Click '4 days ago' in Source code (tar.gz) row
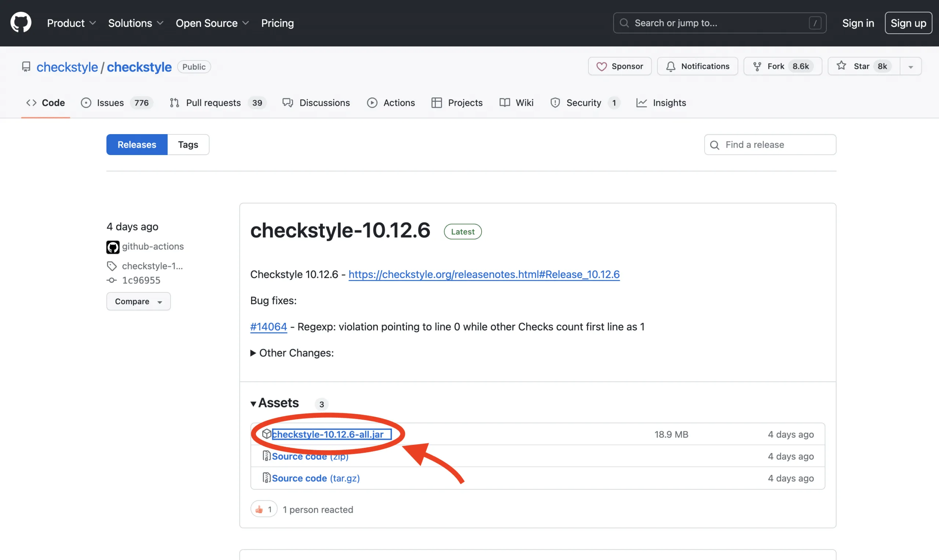This screenshot has width=939, height=560. [x=790, y=478]
